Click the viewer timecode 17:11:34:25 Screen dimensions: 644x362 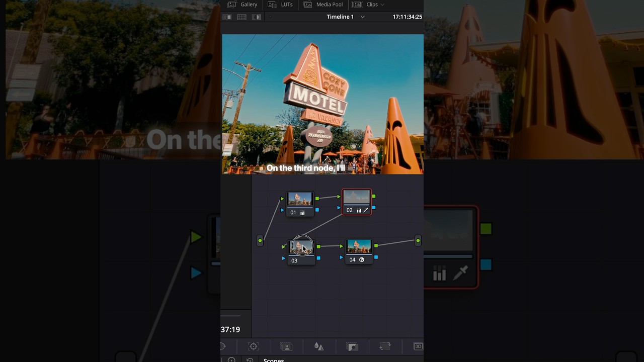(x=407, y=17)
